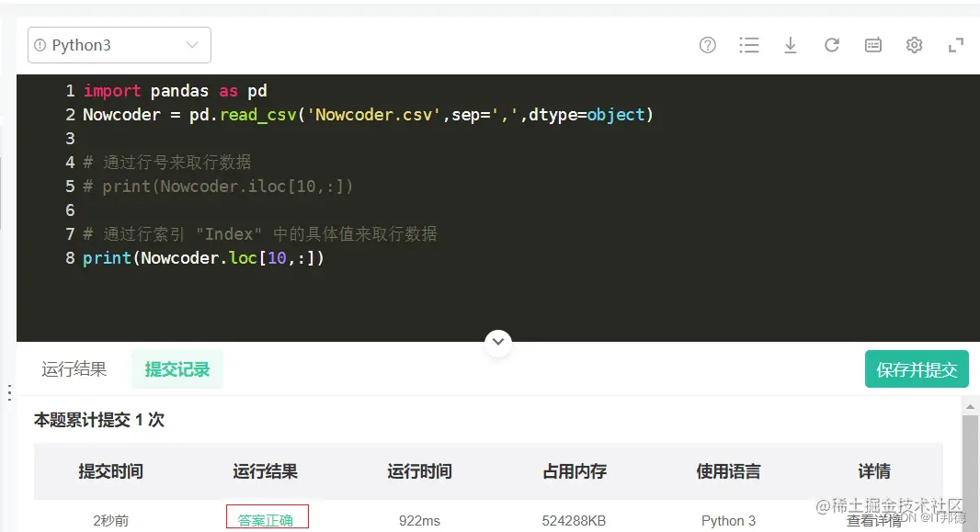Image resolution: width=980 pixels, height=532 pixels.
Task: Open the keyboard shortcuts icon
Action: pyautogui.click(x=873, y=45)
